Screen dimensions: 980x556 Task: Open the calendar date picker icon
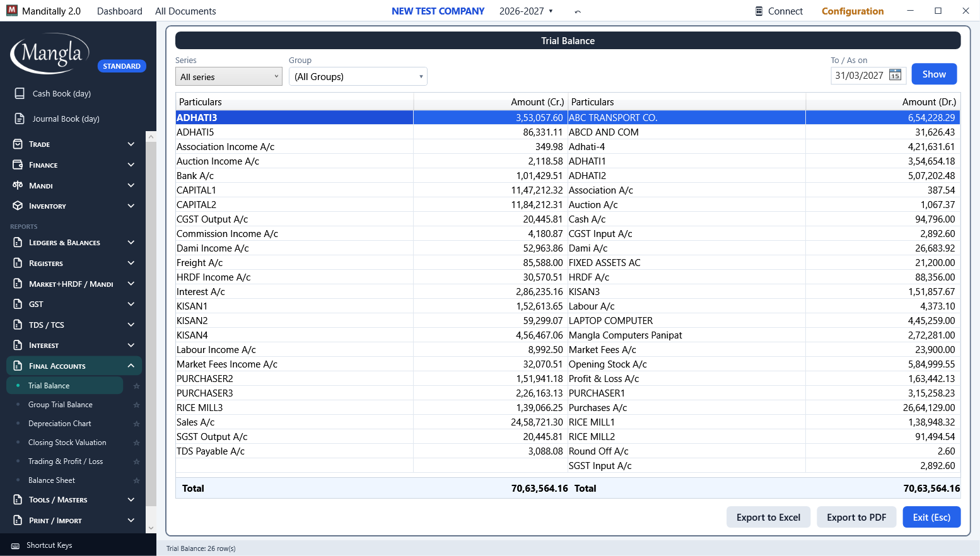(895, 75)
